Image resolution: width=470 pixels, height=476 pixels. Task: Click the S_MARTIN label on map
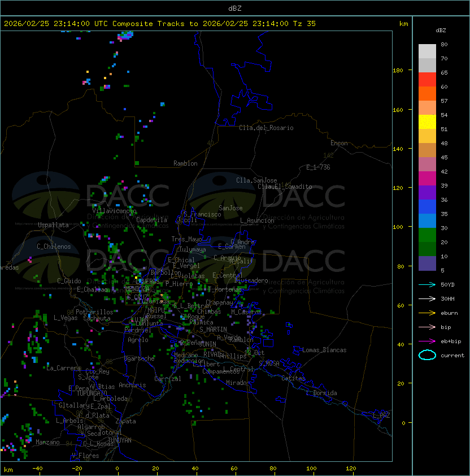[213, 330]
